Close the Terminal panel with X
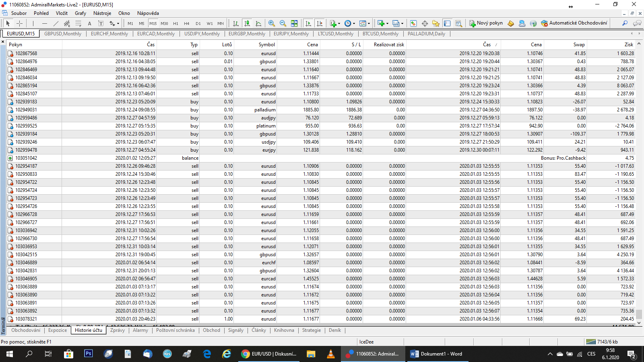This screenshot has height=362, width=644. point(3,42)
